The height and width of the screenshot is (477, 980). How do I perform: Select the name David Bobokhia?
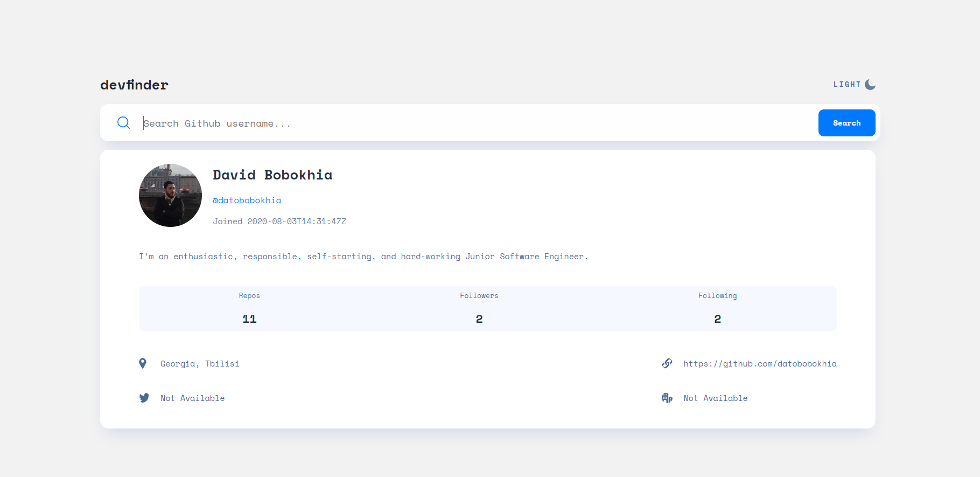(x=272, y=175)
